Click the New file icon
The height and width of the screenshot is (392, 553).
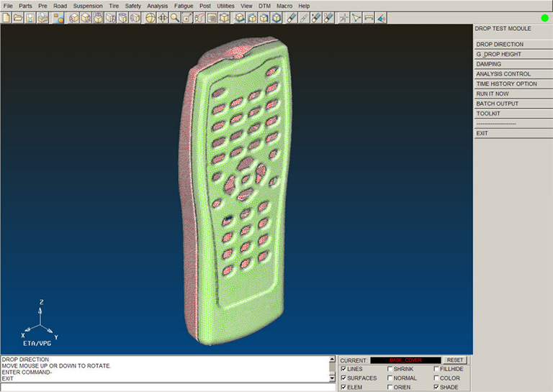click(6, 17)
